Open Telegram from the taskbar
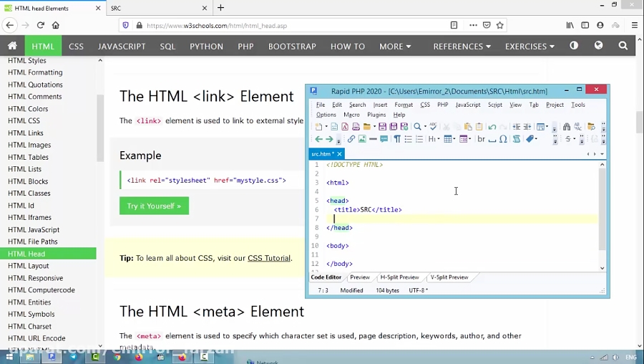644x364 pixels. [73, 357]
